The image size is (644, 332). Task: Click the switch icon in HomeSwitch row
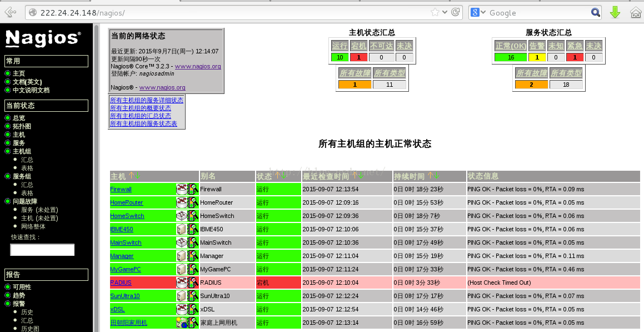pyautogui.click(x=182, y=216)
